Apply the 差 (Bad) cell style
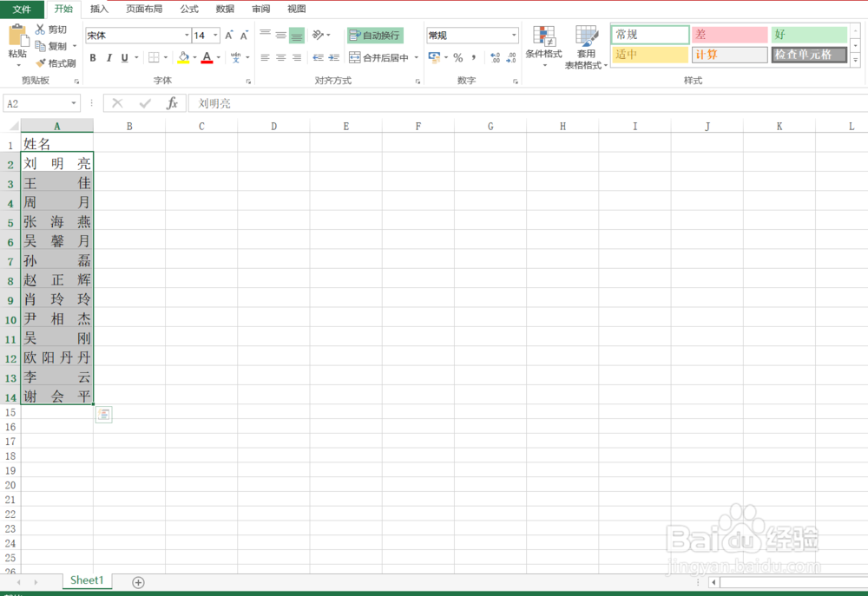This screenshot has height=596, width=868. point(730,35)
